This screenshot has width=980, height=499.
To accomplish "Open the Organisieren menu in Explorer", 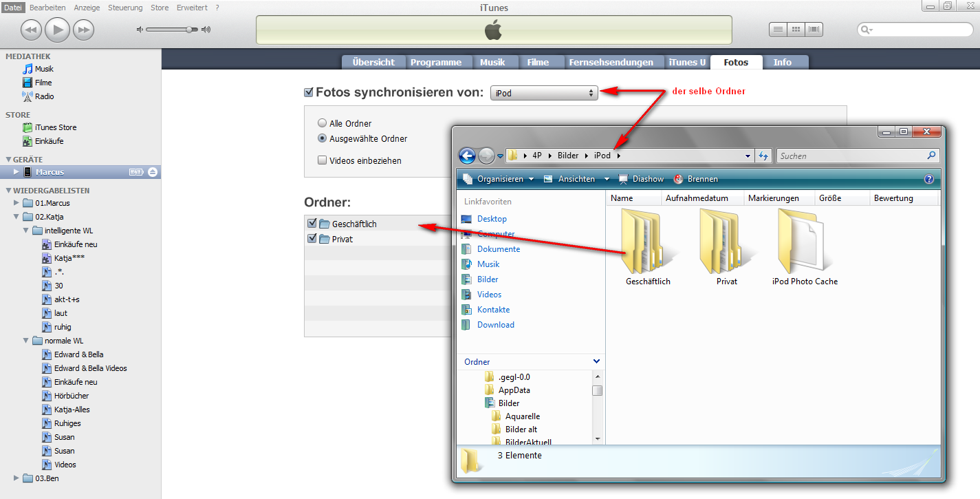I will 499,179.
